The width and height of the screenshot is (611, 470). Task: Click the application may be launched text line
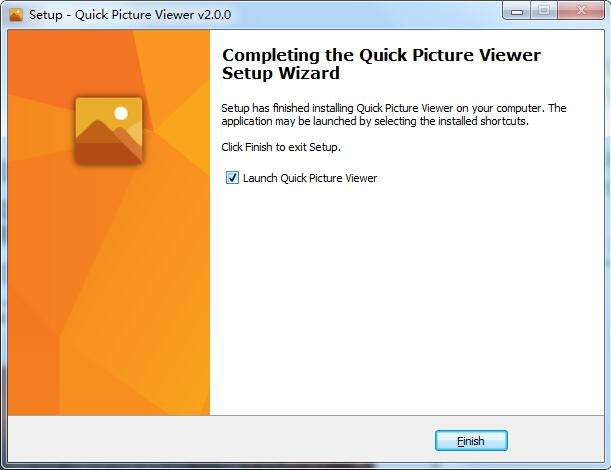pos(375,121)
